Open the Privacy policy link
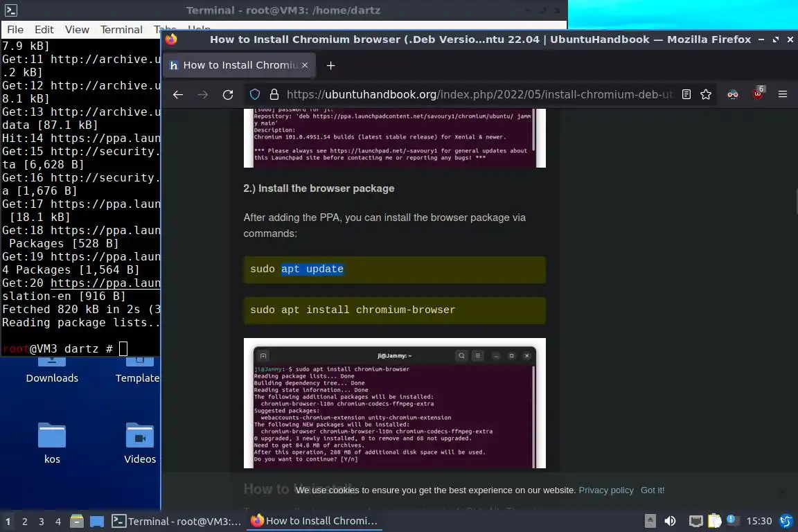The image size is (798, 532). 606,490
